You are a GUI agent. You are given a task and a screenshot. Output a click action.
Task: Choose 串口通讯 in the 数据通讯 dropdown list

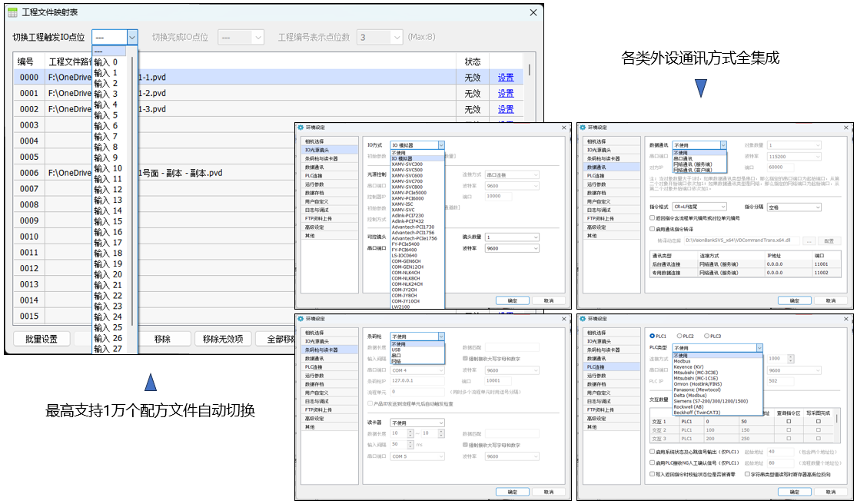tap(683, 158)
